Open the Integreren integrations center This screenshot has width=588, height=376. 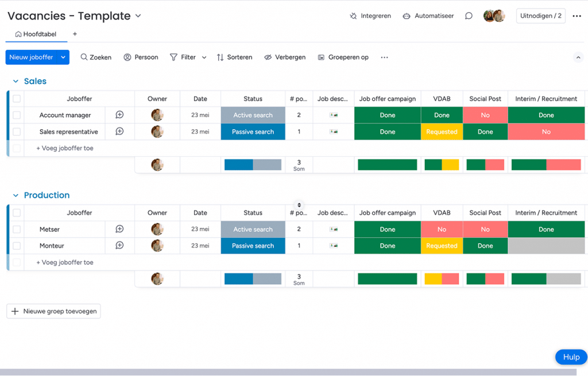[370, 15]
